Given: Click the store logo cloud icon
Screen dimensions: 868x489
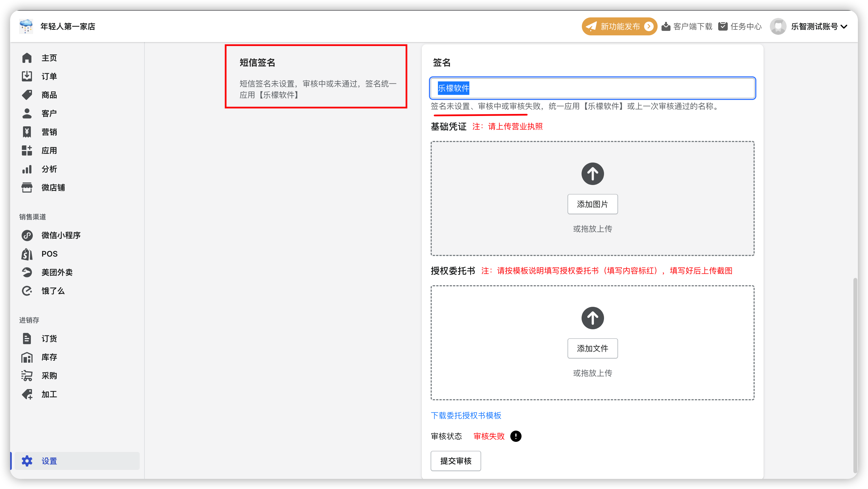Looking at the screenshot, I should 26,26.
